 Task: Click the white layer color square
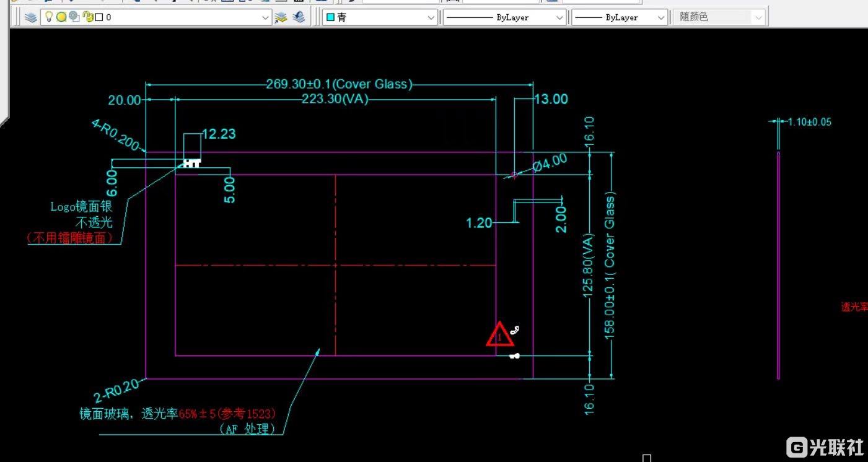click(x=99, y=17)
